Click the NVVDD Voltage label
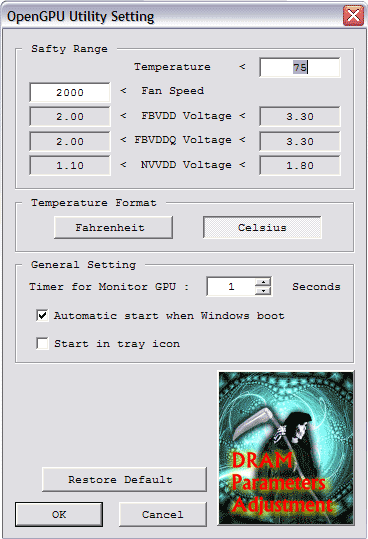Screen dimensions: 368x539 pos(186,165)
